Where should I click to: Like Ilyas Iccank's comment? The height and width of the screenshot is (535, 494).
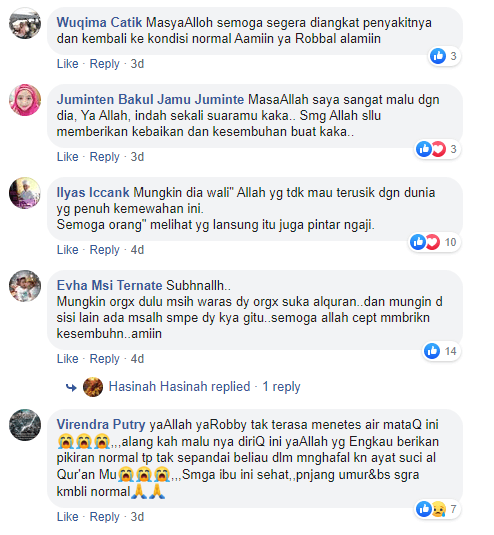68,250
